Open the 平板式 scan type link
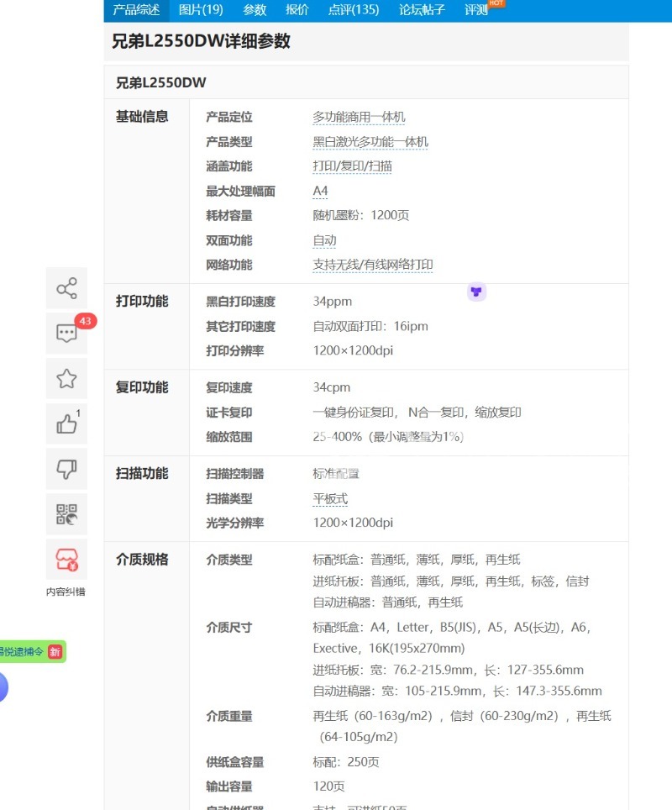The image size is (672, 810). tap(331, 497)
